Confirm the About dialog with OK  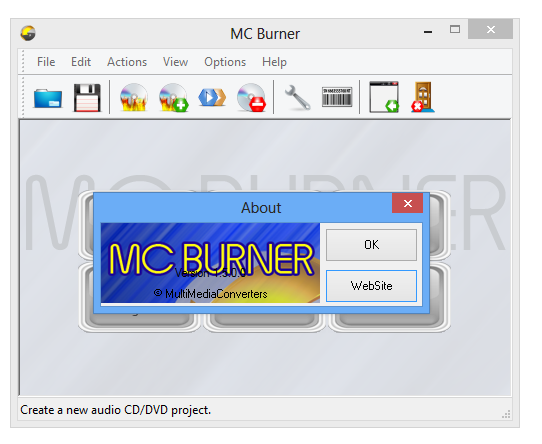tap(371, 245)
